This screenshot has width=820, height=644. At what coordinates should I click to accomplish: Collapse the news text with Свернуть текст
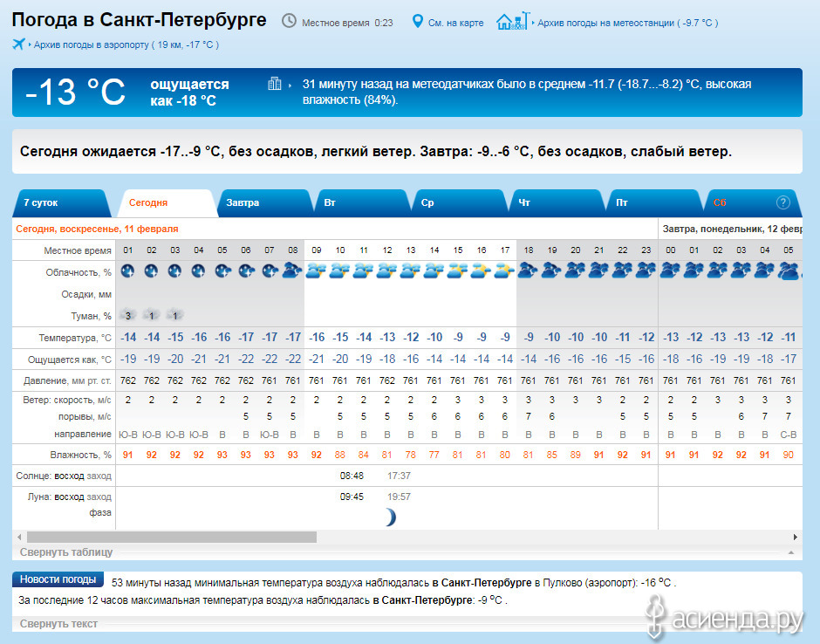58,624
